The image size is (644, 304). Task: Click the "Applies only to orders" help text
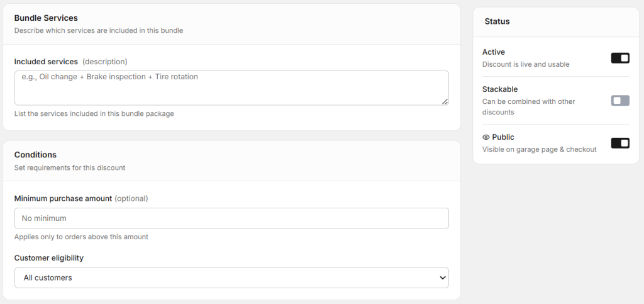[x=81, y=237]
